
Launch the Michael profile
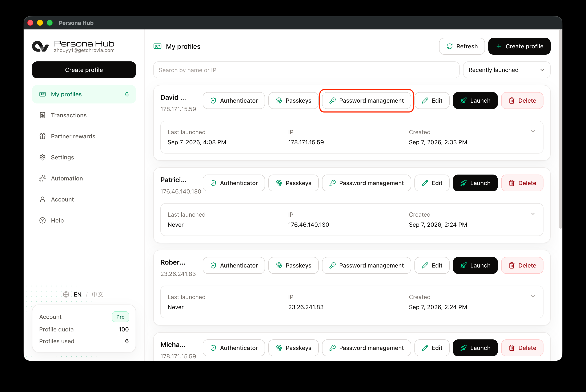[475, 348]
